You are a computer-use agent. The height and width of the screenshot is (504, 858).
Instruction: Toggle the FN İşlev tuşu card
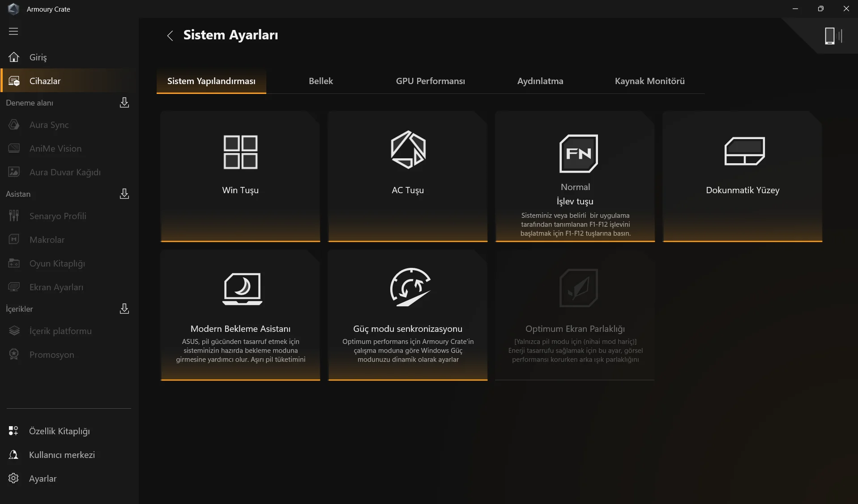[575, 176]
